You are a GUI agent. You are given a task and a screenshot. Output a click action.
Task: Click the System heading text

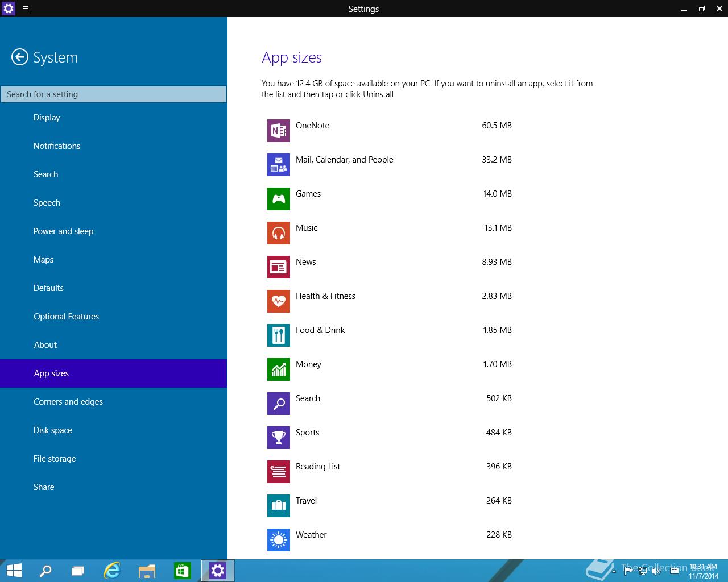[x=55, y=57]
